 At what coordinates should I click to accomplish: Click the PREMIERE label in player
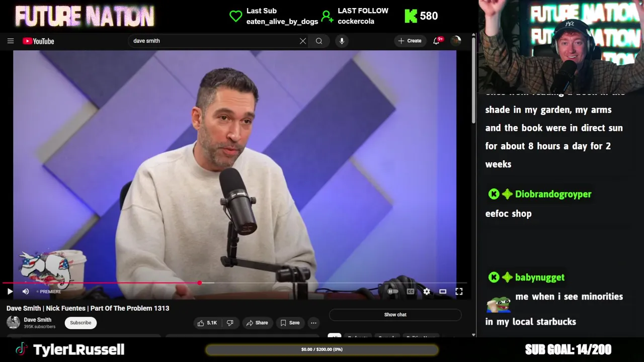(x=50, y=292)
